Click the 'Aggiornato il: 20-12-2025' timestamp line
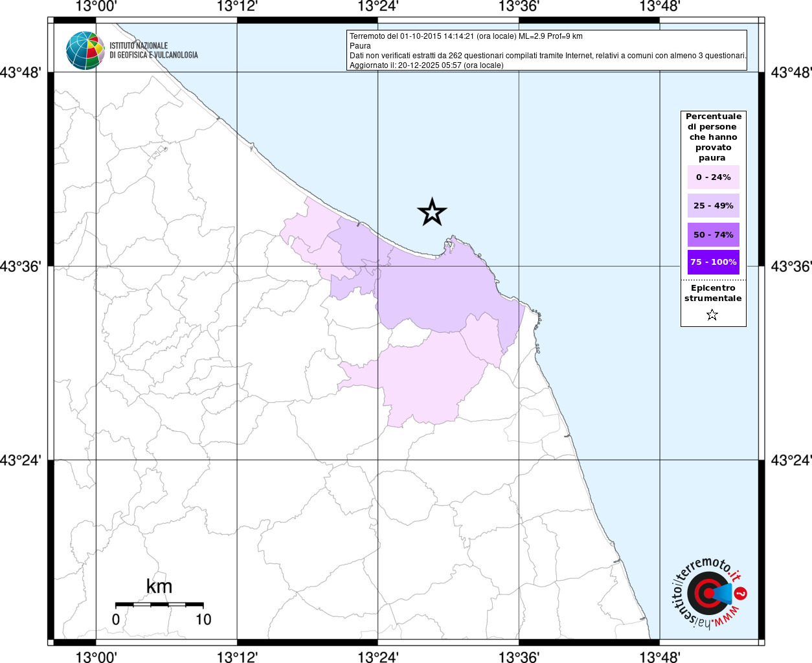 pos(426,65)
